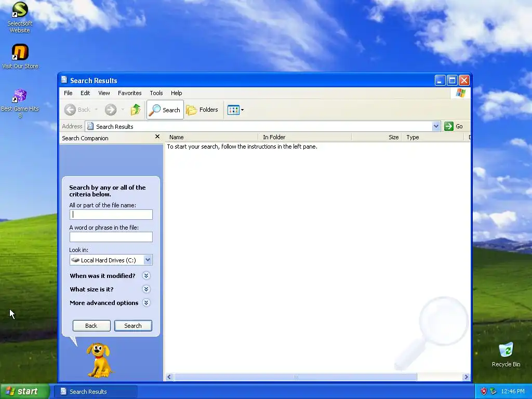Sort by the Name column header
This screenshot has height=399, width=532.
(212, 137)
